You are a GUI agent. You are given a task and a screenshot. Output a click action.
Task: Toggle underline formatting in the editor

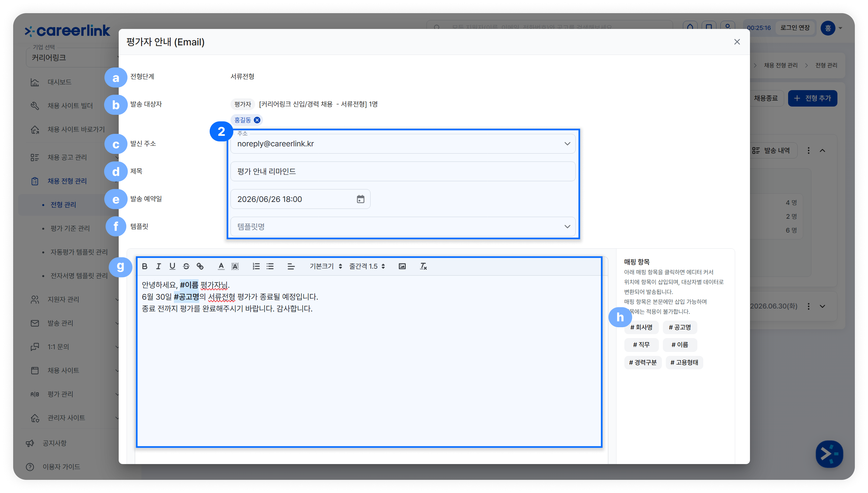point(172,266)
